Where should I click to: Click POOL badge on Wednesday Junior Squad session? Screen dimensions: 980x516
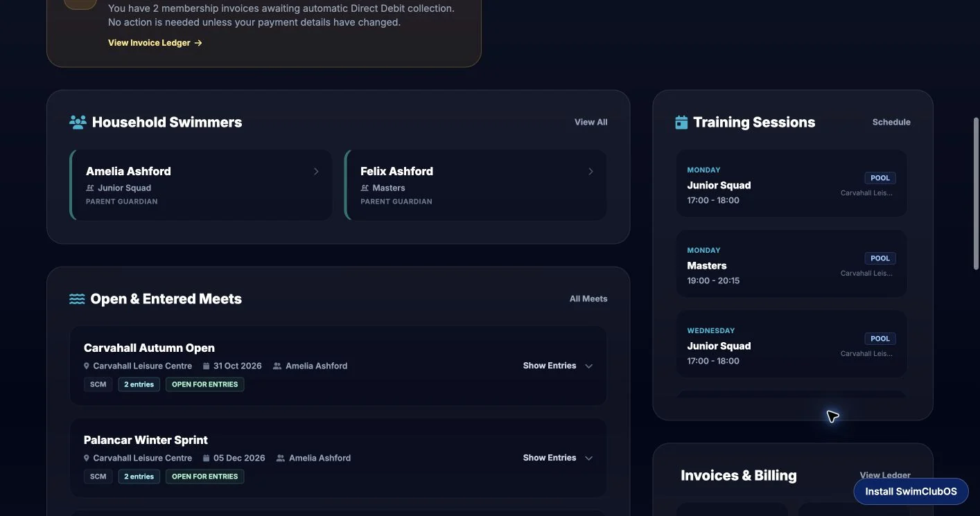point(880,339)
